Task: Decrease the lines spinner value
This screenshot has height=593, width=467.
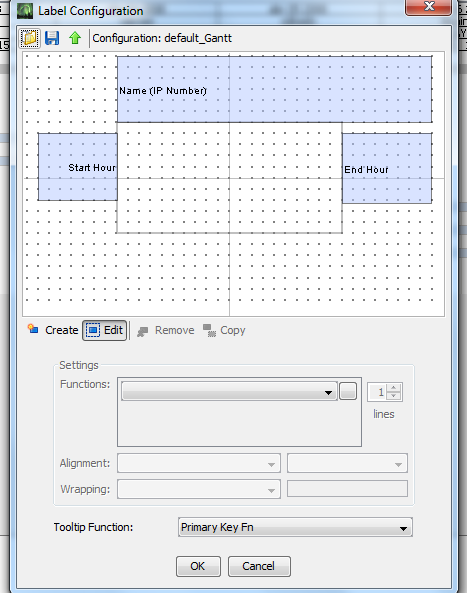Action: (394, 396)
